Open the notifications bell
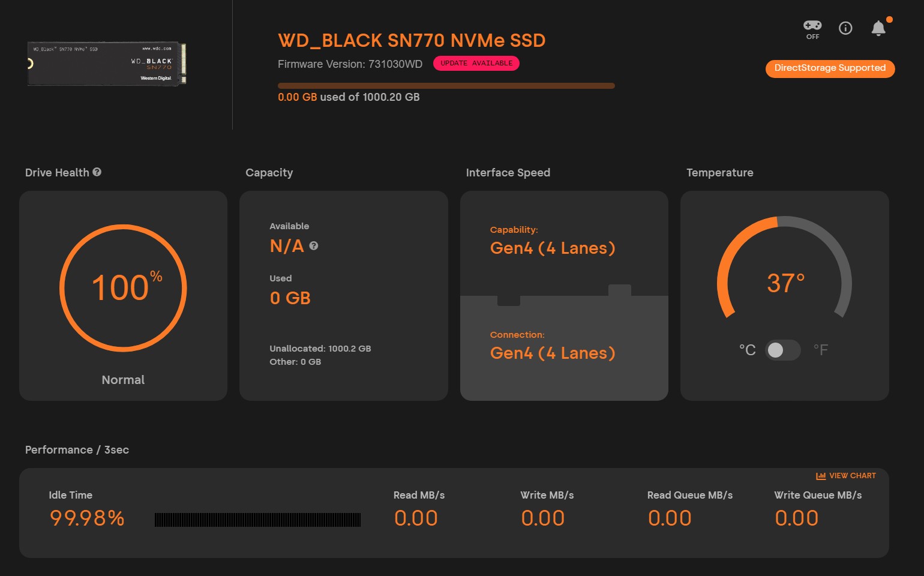Image resolution: width=924 pixels, height=576 pixels. 878,28
